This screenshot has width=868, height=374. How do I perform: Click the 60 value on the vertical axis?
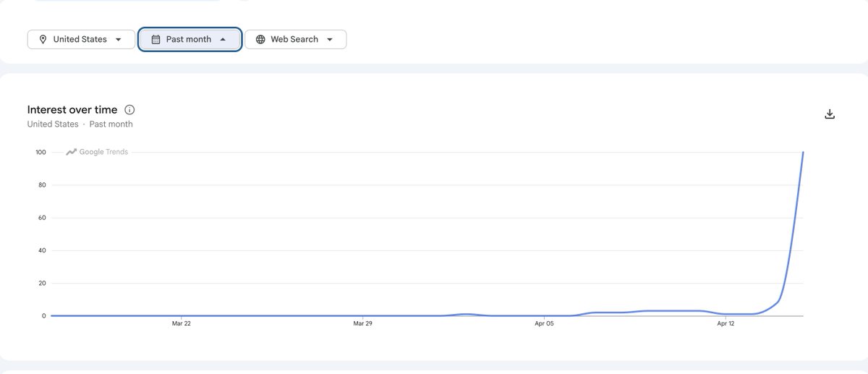pos(42,218)
